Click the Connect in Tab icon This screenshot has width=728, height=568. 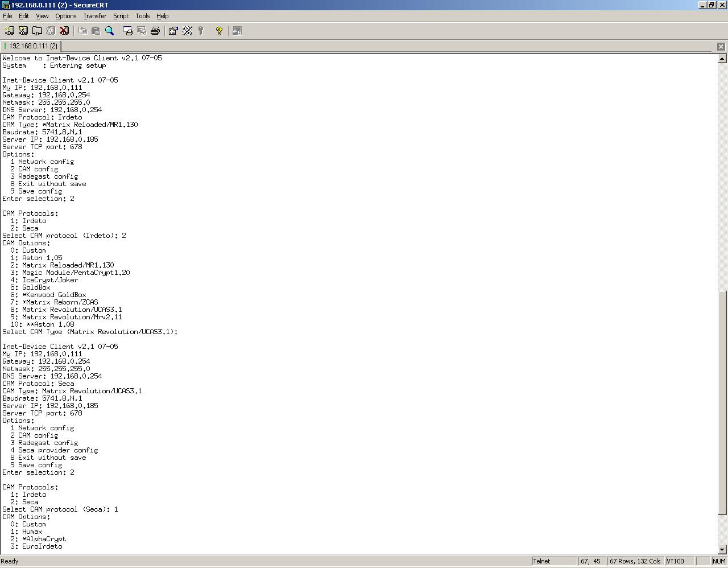coord(37,31)
